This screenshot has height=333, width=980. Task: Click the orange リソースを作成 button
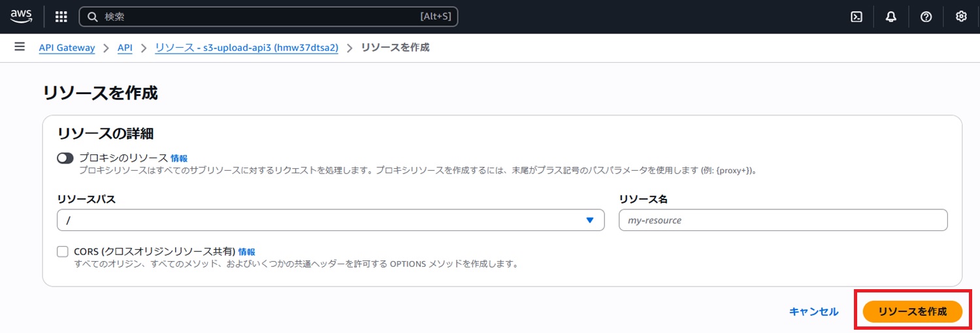pyautogui.click(x=913, y=312)
